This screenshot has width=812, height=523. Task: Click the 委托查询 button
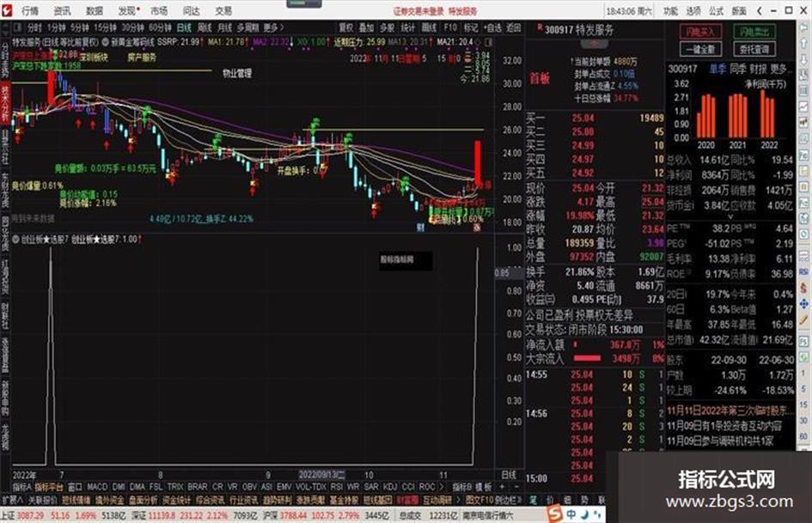(754, 49)
